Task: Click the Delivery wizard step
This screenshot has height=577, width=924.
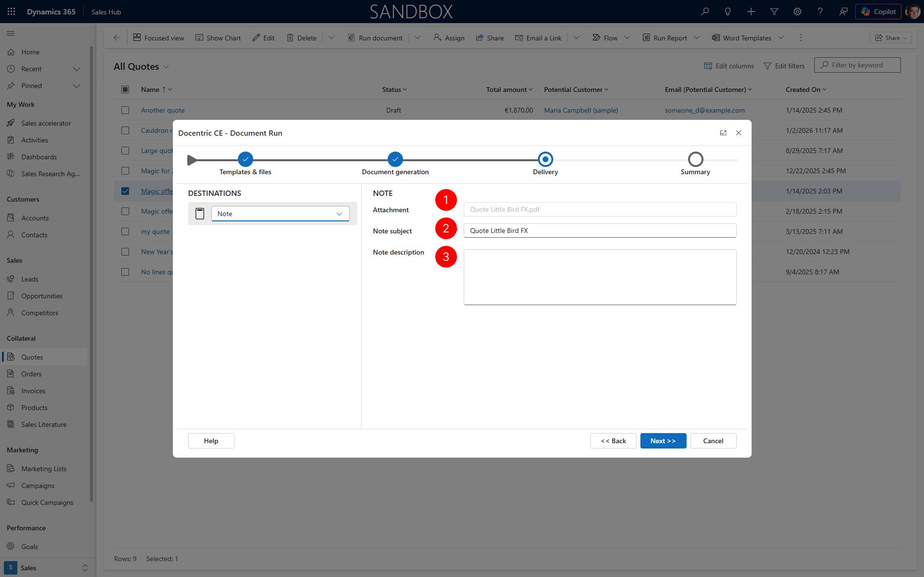Action: pos(545,164)
